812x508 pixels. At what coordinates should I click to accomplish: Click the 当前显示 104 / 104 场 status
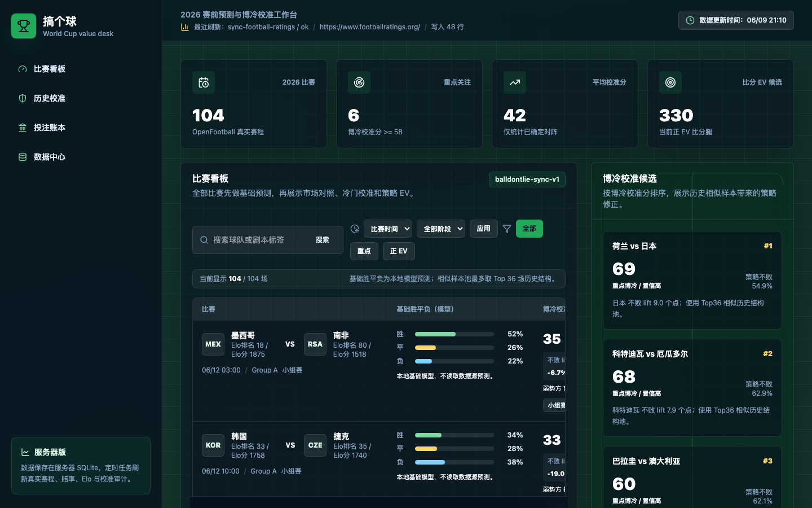click(x=233, y=279)
